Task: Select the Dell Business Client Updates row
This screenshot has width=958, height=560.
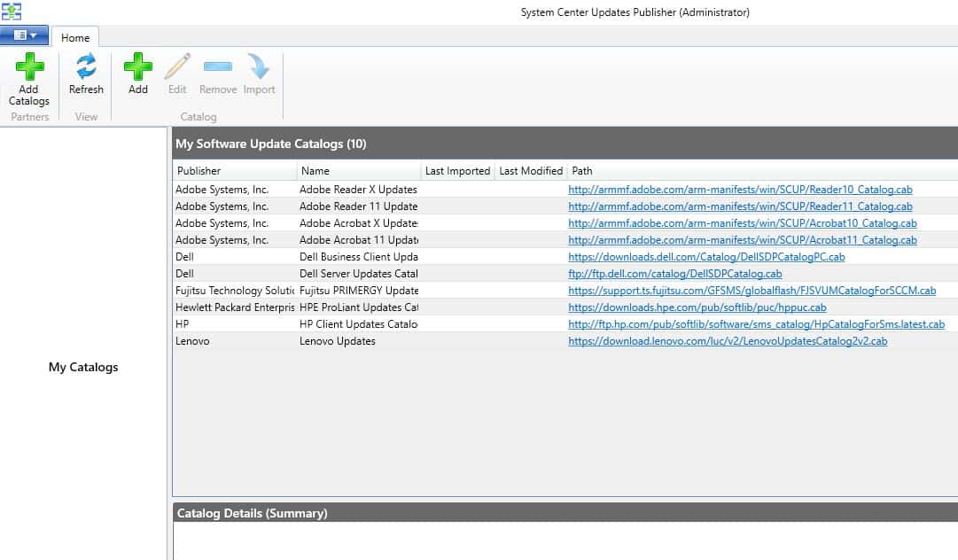Action: pos(565,257)
